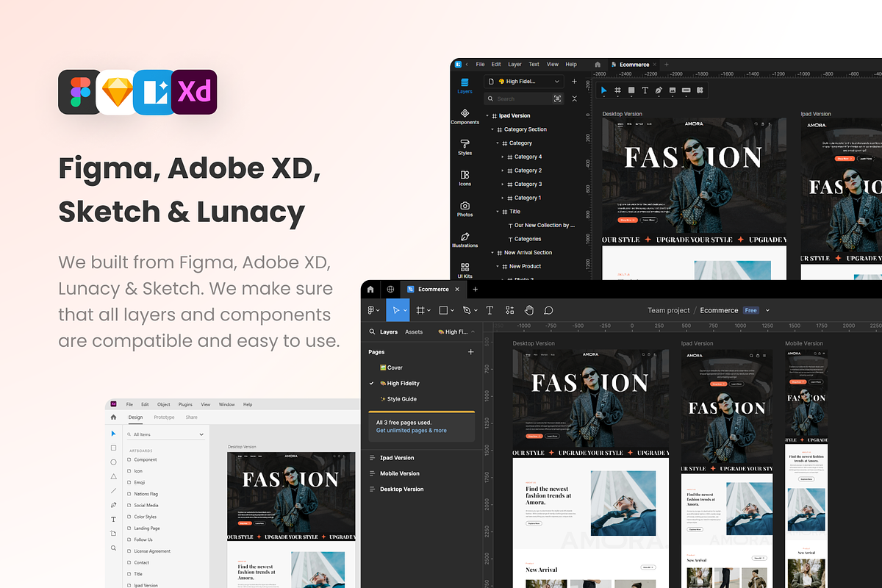Select the Figma Frame tool
Viewport: 882px width, 588px height.
pyautogui.click(x=420, y=310)
